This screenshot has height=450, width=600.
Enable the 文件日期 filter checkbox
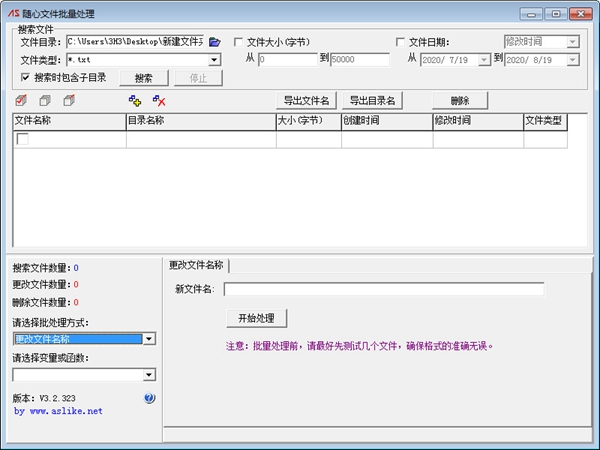[401, 42]
